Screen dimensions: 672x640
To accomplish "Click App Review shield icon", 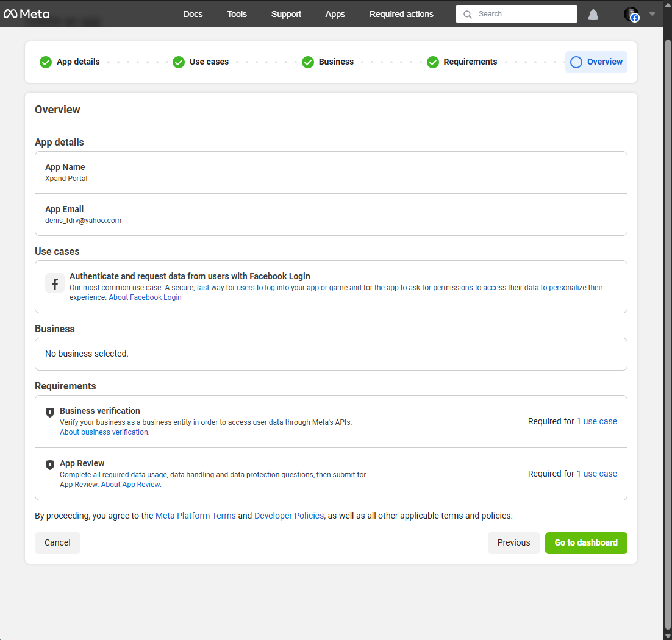I will click(50, 465).
